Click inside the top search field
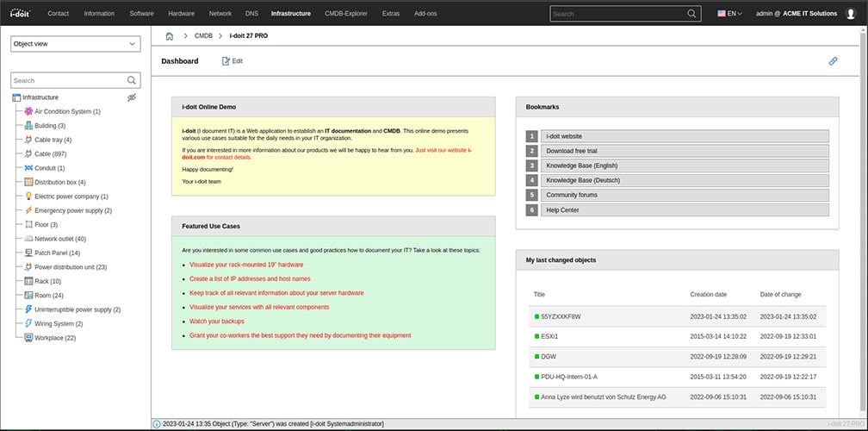The height and width of the screenshot is (431, 868). point(617,13)
